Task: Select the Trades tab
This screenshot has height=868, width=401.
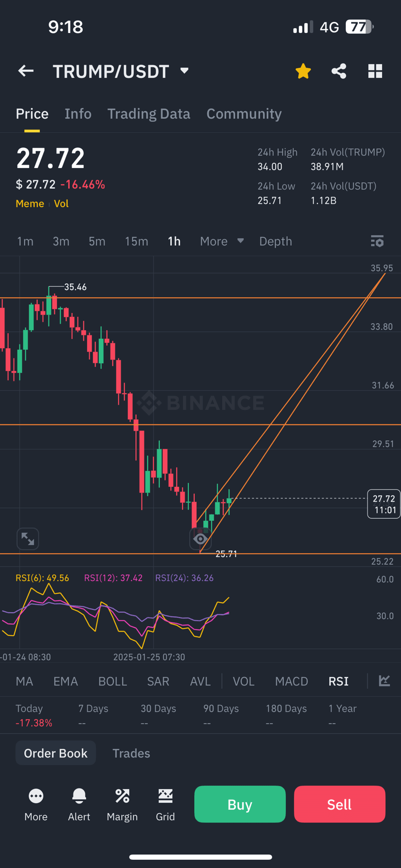Action: pos(131,753)
